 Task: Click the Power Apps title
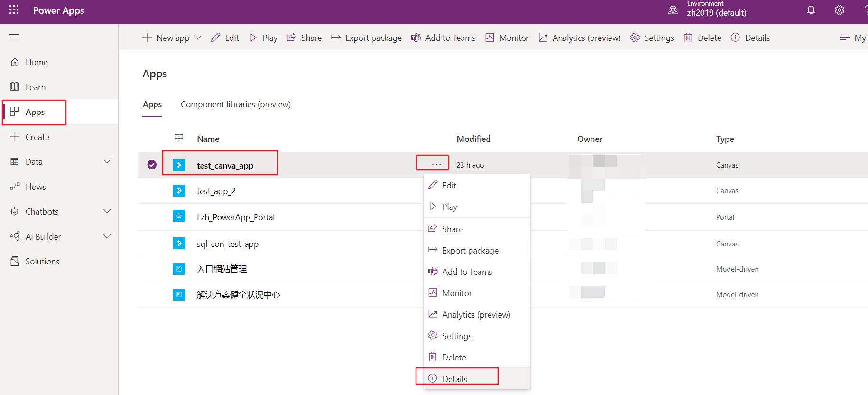[59, 10]
